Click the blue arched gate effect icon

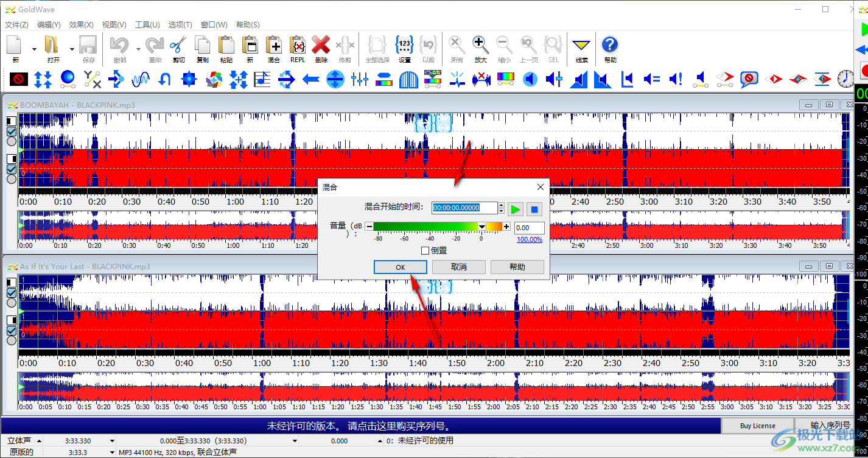408,79
